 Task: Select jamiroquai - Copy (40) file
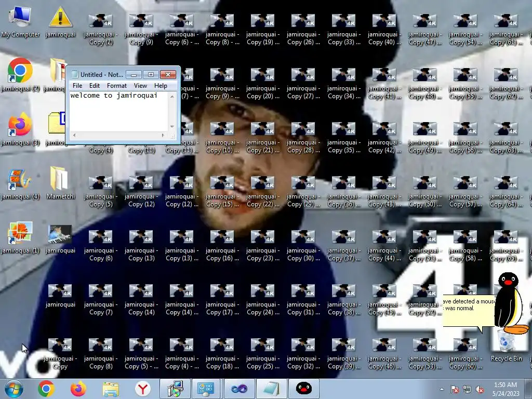[x=384, y=30]
